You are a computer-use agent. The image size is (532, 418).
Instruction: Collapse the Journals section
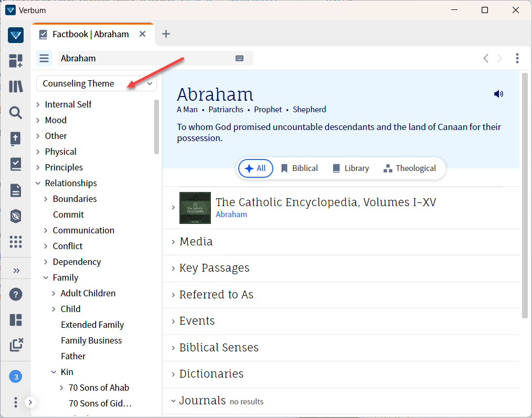[x=173, y=401]
